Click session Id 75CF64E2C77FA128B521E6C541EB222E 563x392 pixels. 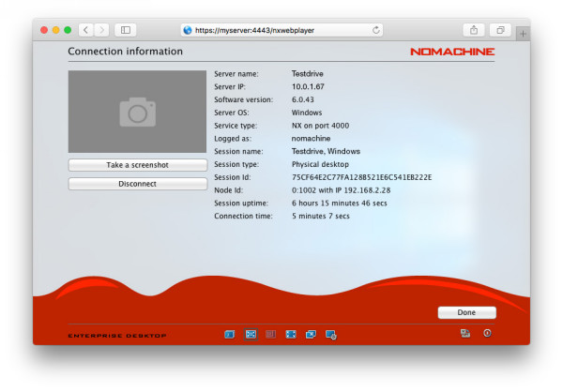coord(362,177)
